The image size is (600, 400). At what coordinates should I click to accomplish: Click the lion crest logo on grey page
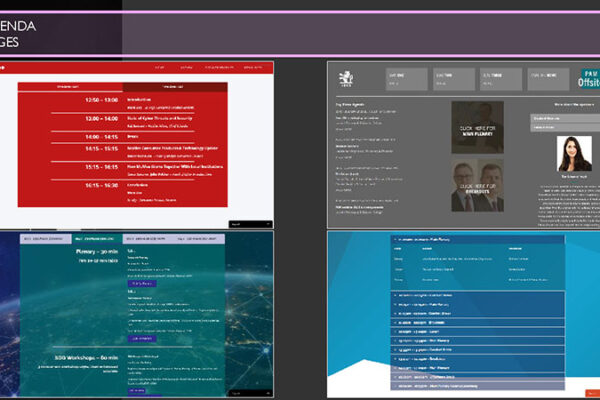click(x=345, y=77)
